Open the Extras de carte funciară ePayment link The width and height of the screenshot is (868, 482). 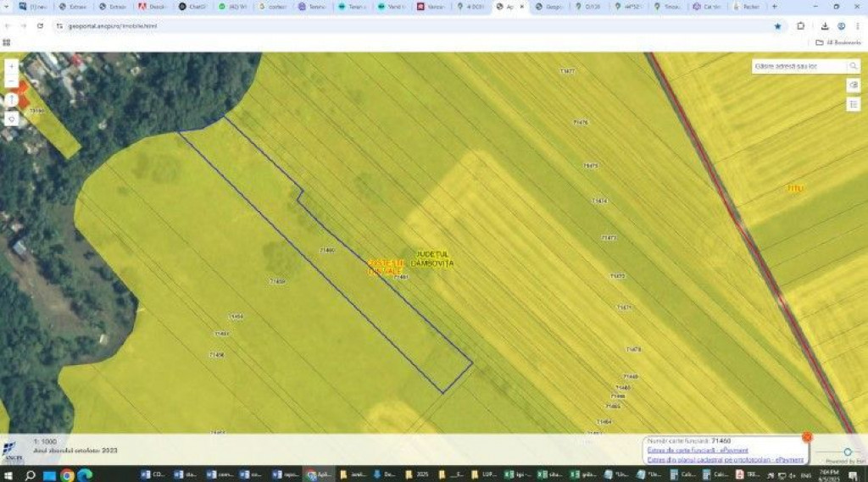pos(697,451)
